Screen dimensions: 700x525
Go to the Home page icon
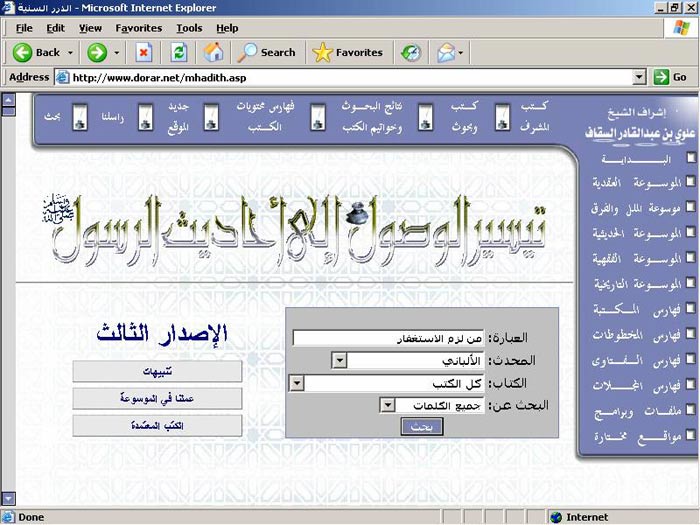click(x=213, y=52)
